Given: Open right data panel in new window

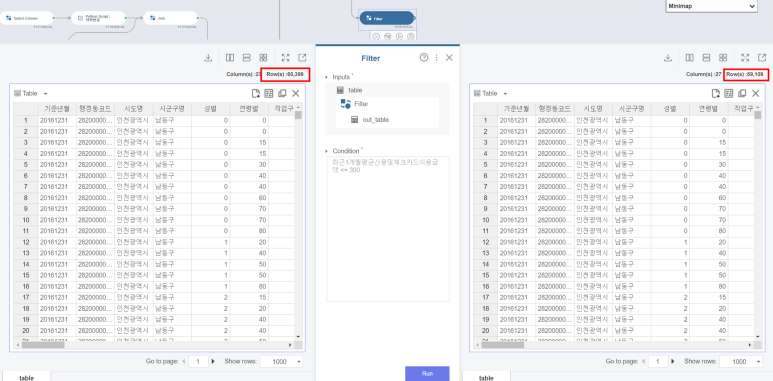Looking at the screenshot, I should pyautogui.click(x=762, y=58).
